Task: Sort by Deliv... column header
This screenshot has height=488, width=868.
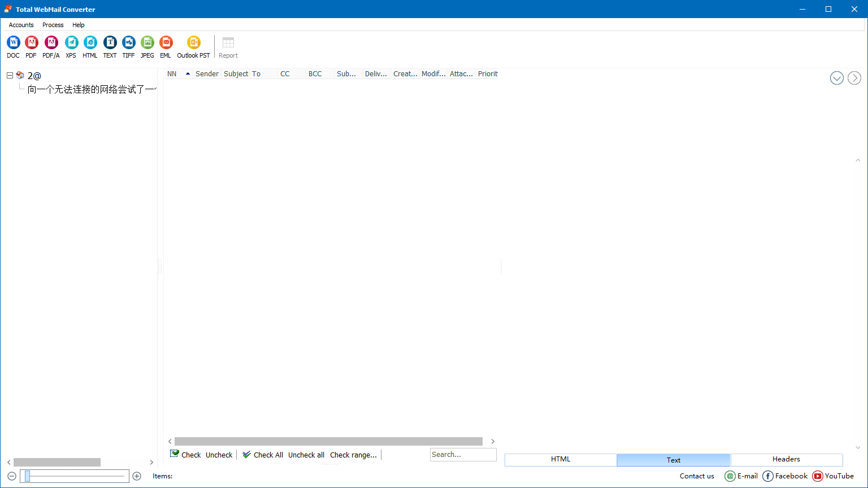Action: point(376,74)
